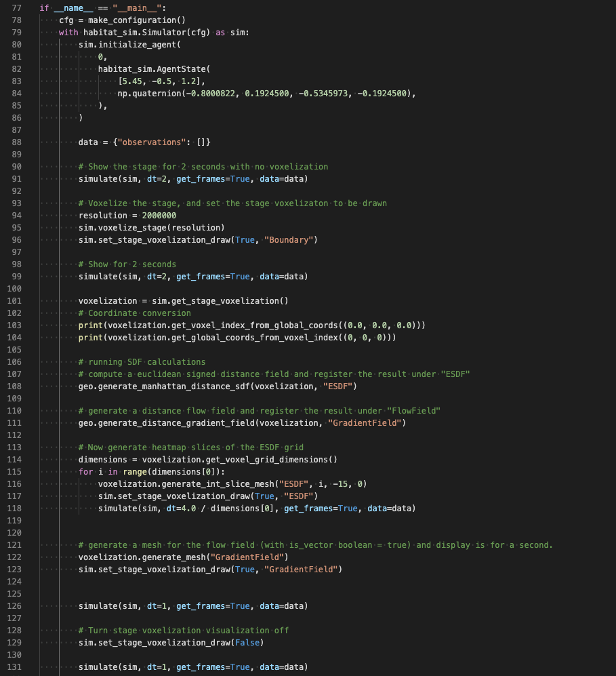Click the position list '[5.45, -0.5, 1.2]'
The width and height of the screenshot is (616, 676).
159,81
